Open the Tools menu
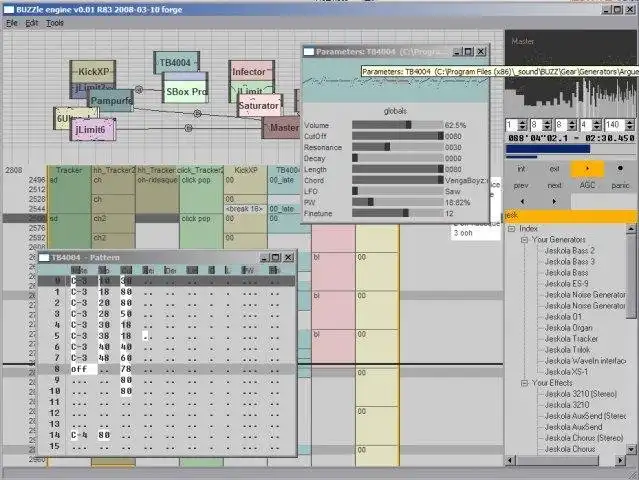The height and width of the screenshot is (480, 639). click(55, 23)
